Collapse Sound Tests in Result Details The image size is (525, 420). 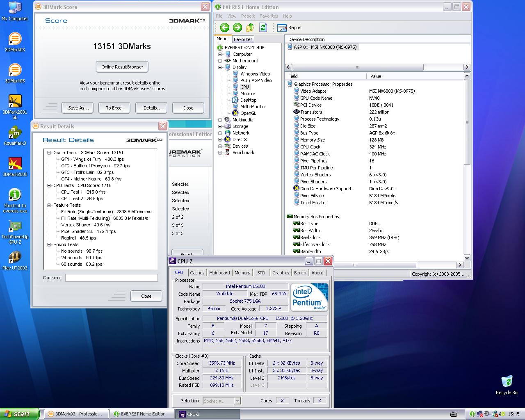tap(49, 244)
